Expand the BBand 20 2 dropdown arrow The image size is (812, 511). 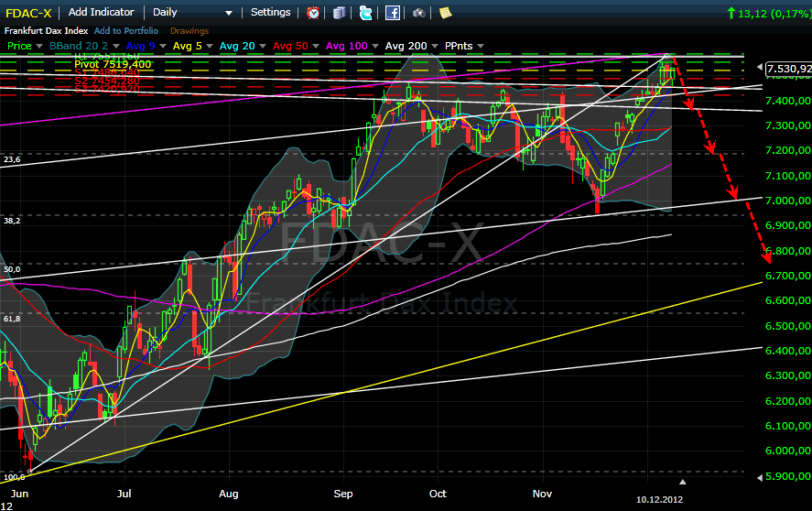click(x=116, y=46)
